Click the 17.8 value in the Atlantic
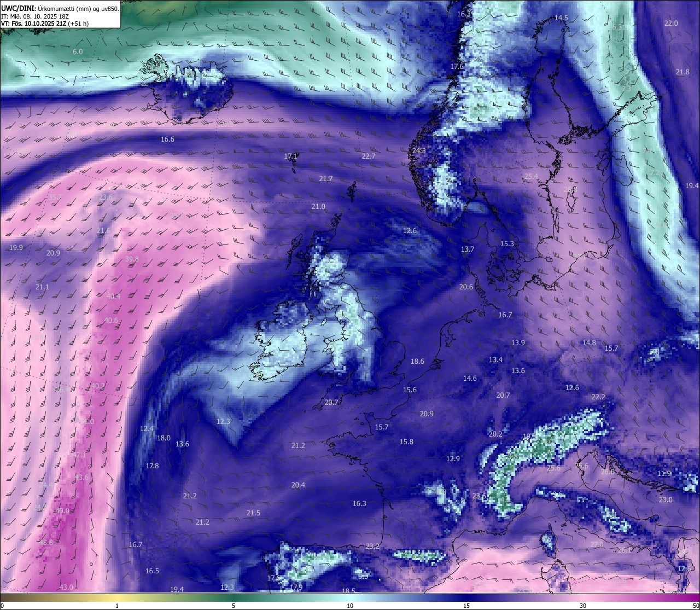Screen dimensions: 700x610 pos(152,466)
